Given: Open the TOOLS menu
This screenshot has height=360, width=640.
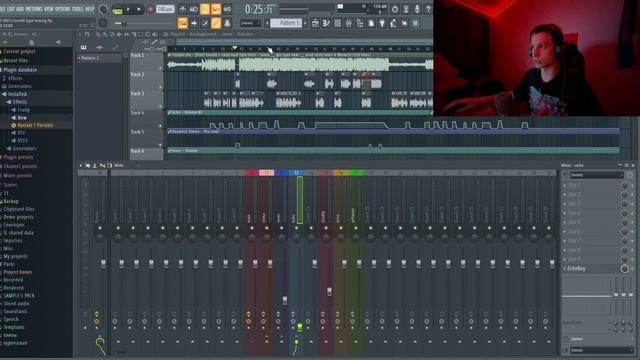Looking at the screenshot, I should (77, 9).
